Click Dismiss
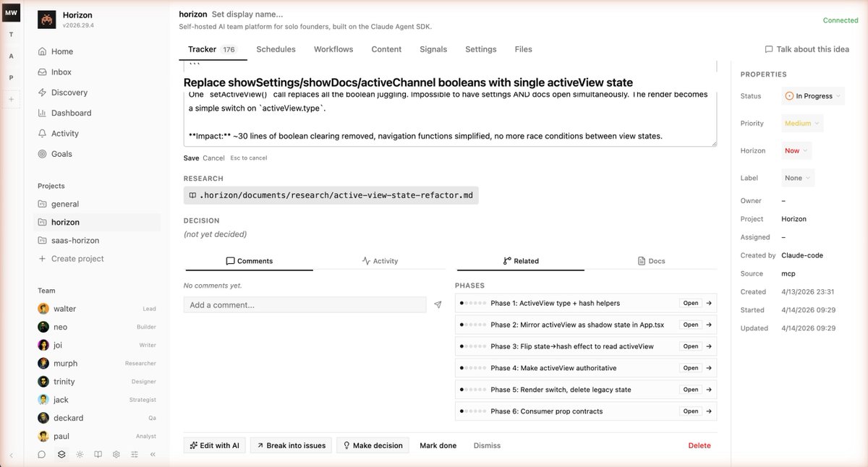This screenshot has height=467, width=868. point(487,445)
